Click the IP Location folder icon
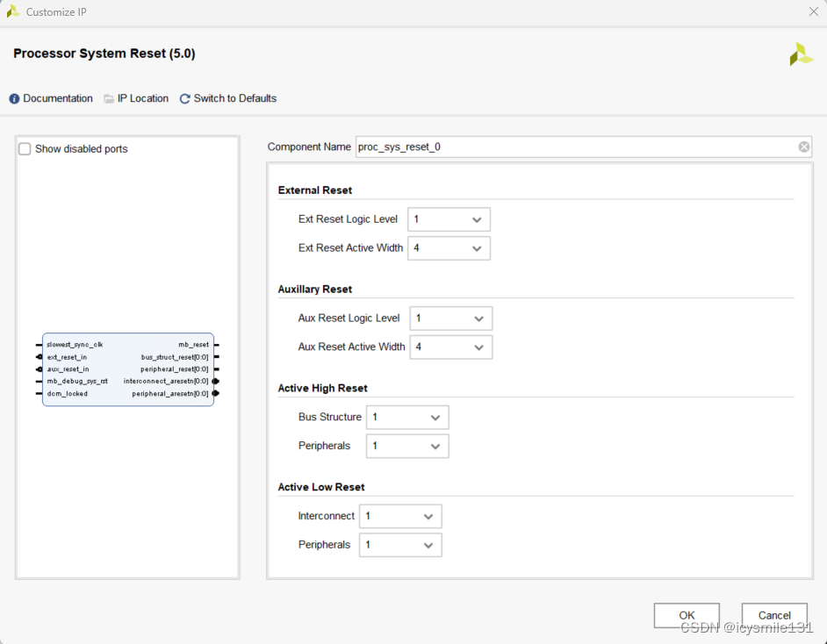The image size is (827, 644). click(109, 98)
